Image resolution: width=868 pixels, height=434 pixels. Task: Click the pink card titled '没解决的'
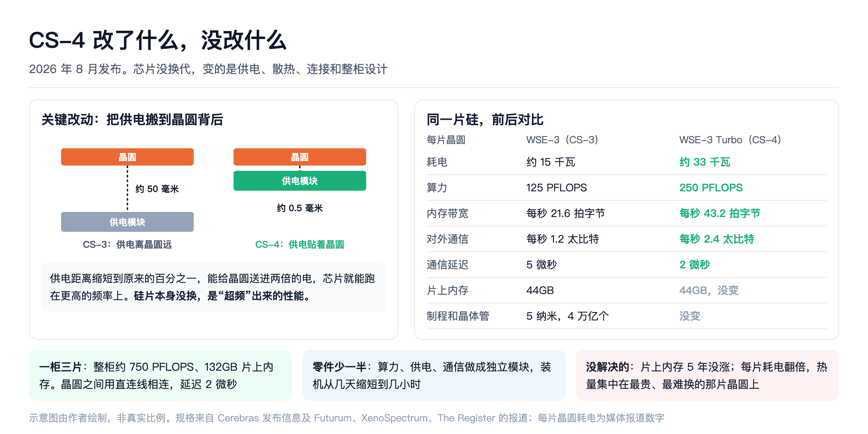coord(707,375)
